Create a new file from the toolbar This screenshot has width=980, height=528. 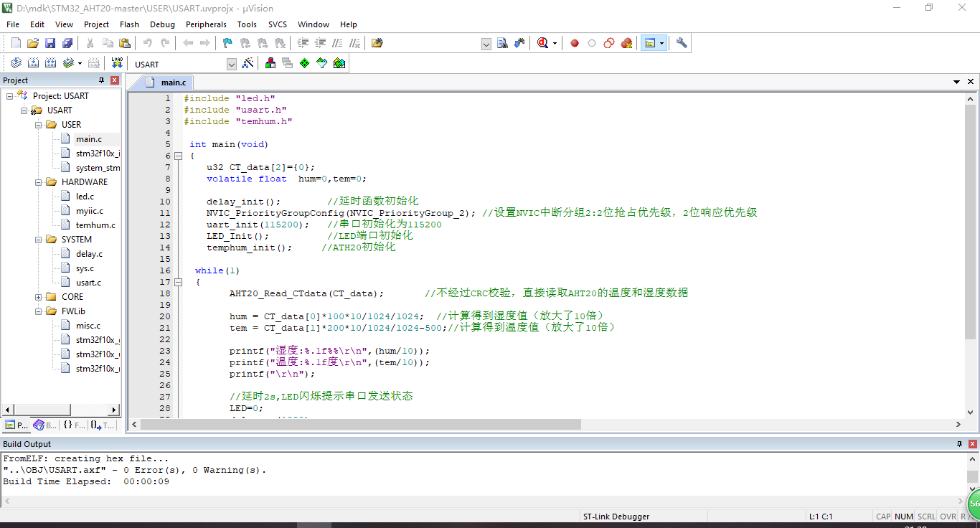coord(16,43)
